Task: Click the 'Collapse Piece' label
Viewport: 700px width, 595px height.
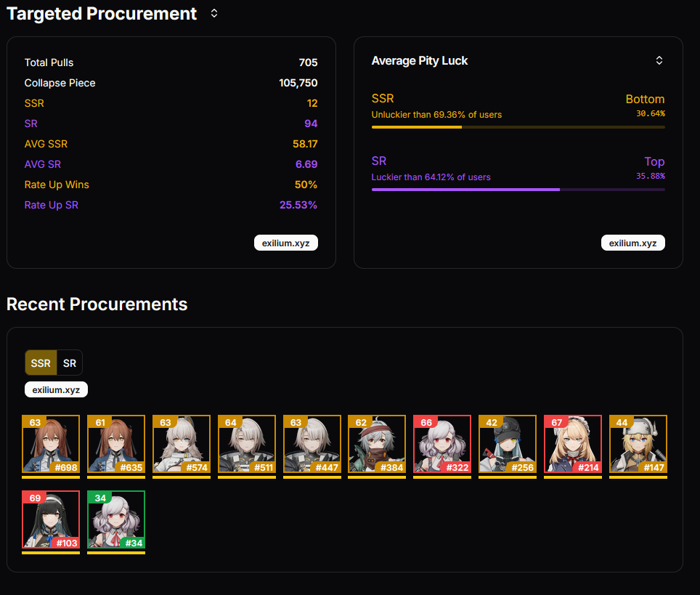Action: (x=60, y=83)
